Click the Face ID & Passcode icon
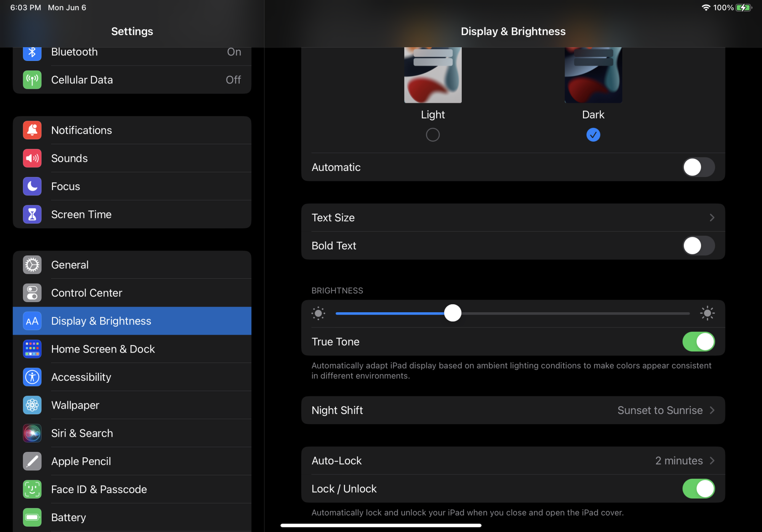The image size is (762, 532). [32, 489]
